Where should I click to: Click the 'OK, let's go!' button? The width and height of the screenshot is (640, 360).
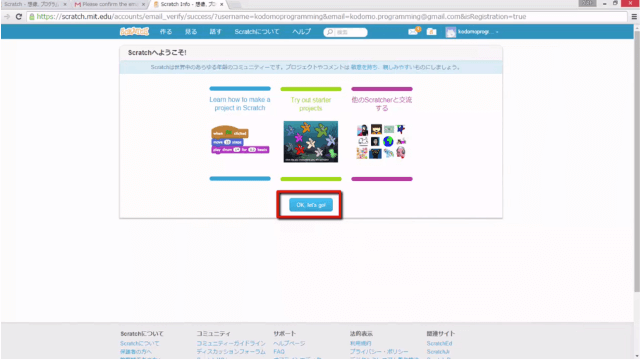coord(311,205)
